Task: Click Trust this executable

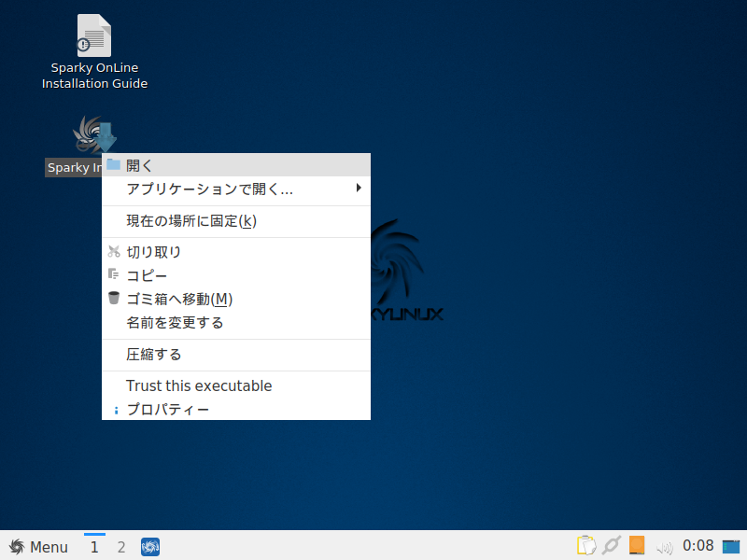Action: tap(236, 385)
